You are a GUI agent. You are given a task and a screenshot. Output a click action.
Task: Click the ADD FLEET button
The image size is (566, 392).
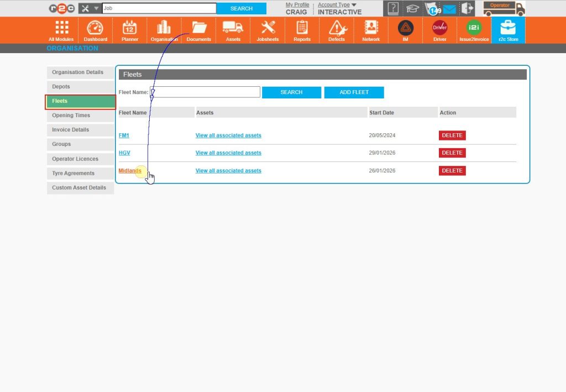click(354, 92)
